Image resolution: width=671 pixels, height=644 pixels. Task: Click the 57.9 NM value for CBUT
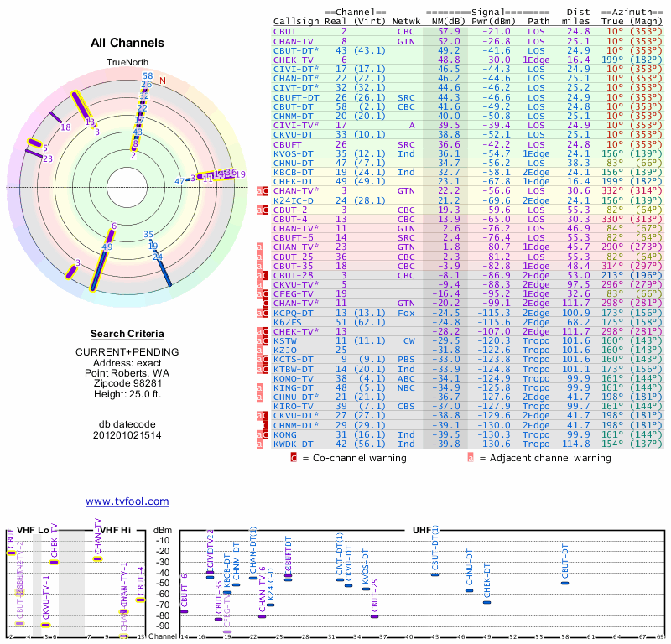(x=449, y=32)
